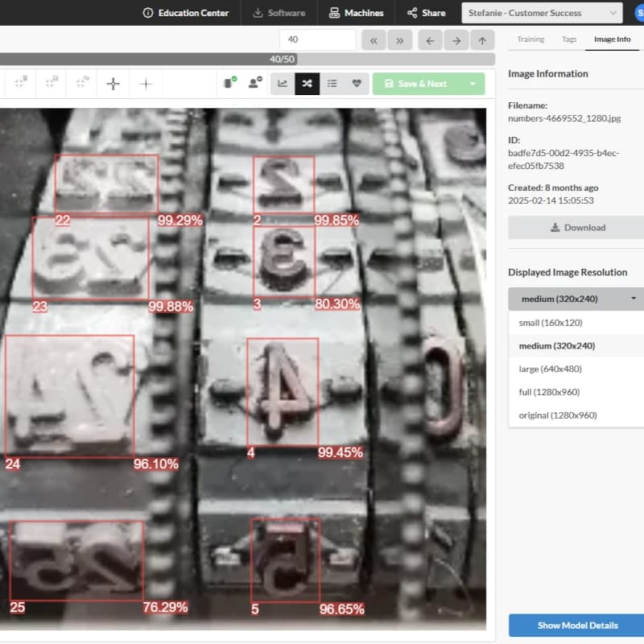Click the 40/50 progress bar
This screenshot has height=644, width=644.
(x=282, y=56)
